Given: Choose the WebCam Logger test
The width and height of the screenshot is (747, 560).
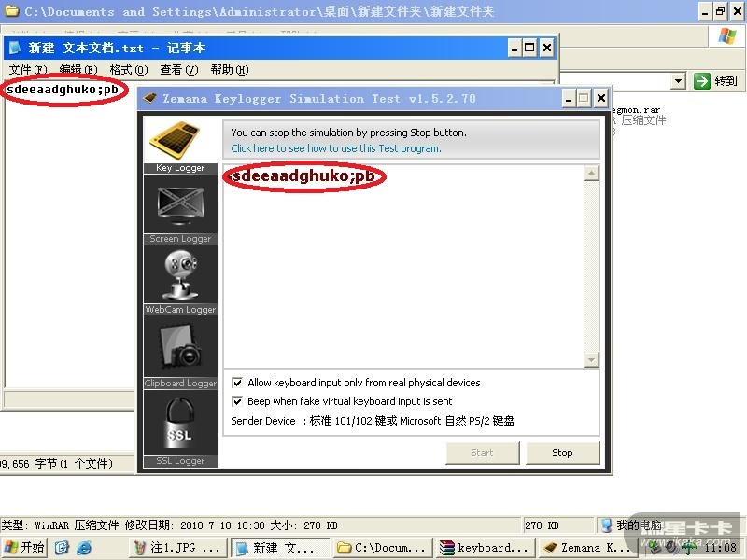Looking at the screenshot, I should (180, 281).
